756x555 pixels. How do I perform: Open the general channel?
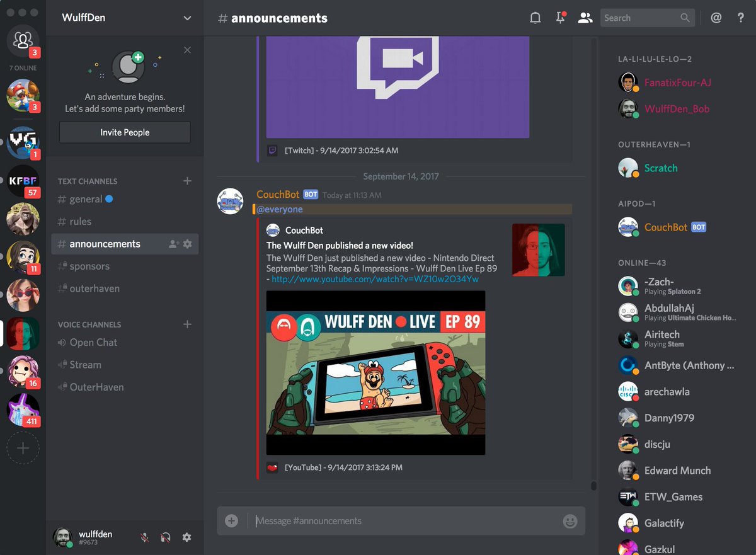tap(125, 199)
